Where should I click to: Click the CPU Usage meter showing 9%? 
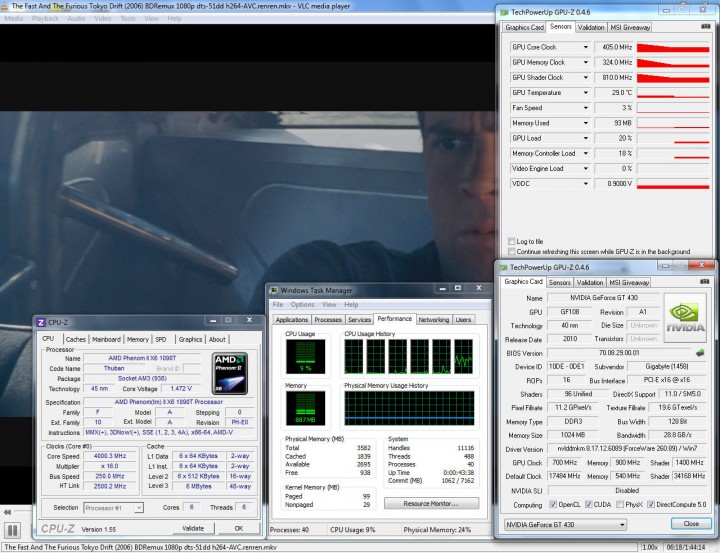pyautogui.click(x=305, y=356)
